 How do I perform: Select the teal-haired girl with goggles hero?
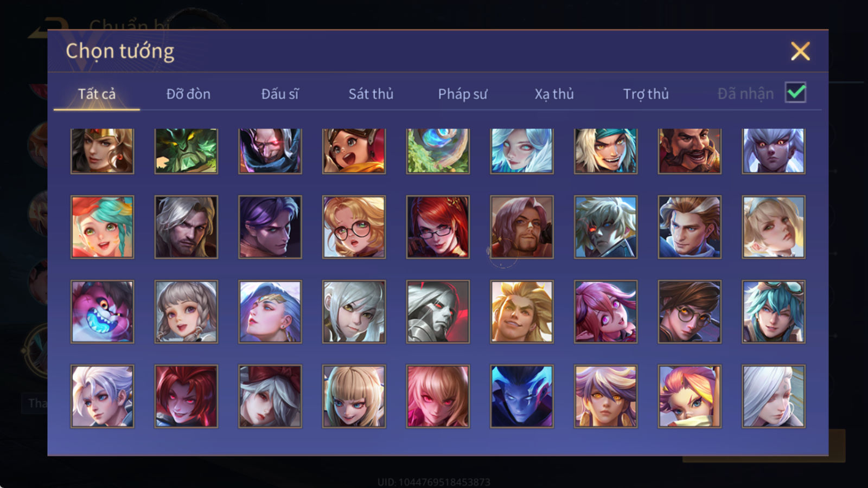coord(774,311)
